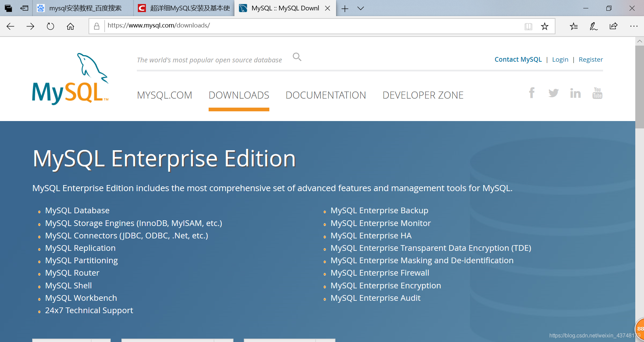
Task: Open MySQL Facebook page icon
Action: pyautogui.click(x=532, y=93)
